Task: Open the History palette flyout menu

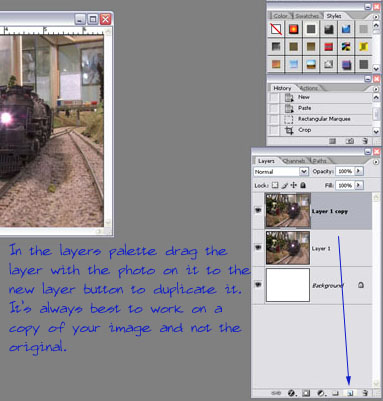Action: [376, 89]
